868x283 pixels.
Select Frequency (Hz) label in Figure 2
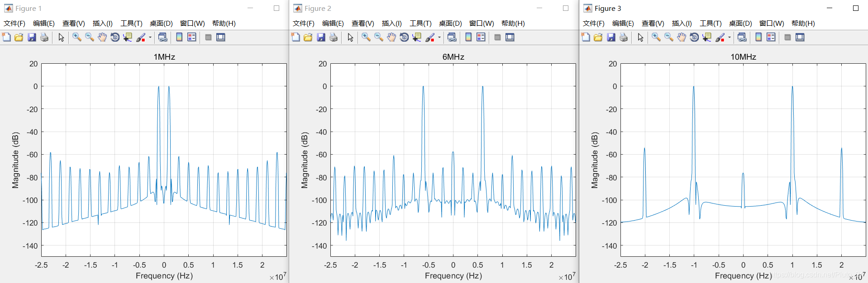point(453,276)
